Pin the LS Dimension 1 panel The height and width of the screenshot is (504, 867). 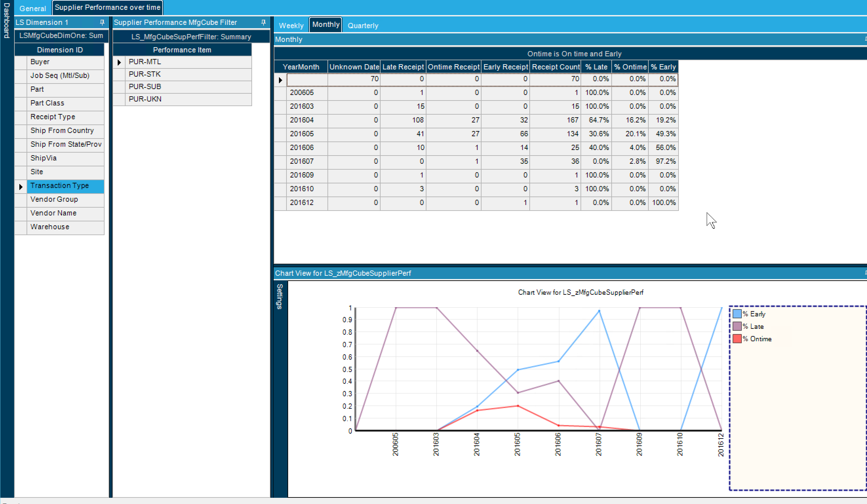(x=102, y=22)
